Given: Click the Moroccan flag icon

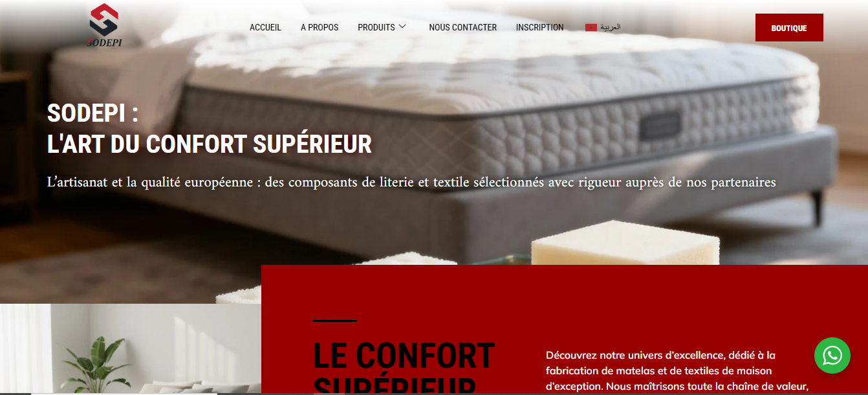Looking at the screenshot, I should (591, 27).
